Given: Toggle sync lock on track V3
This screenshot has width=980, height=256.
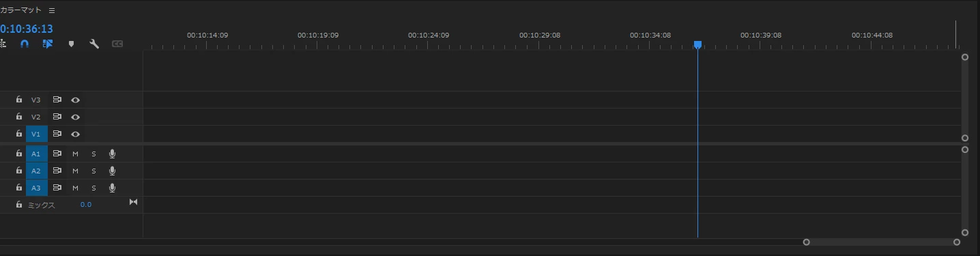Looking at the screenshot, I should click(57, 100).
